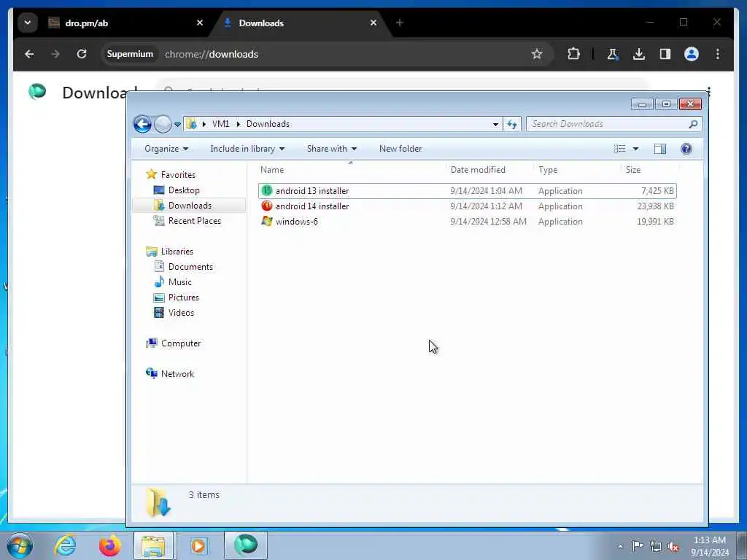Click the 9/14/2024 12:58 AM date cell

click(488, 222)
